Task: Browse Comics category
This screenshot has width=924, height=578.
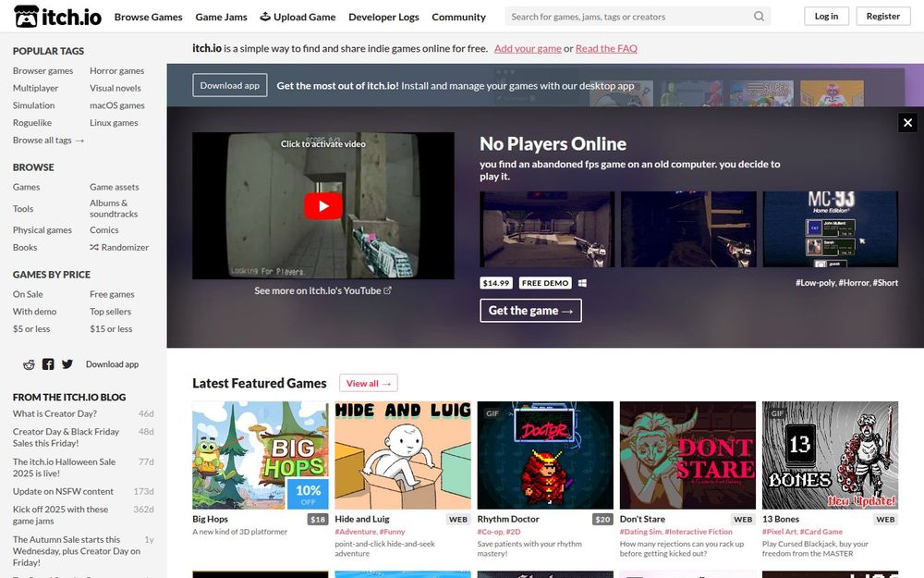Action: point(103,230)
